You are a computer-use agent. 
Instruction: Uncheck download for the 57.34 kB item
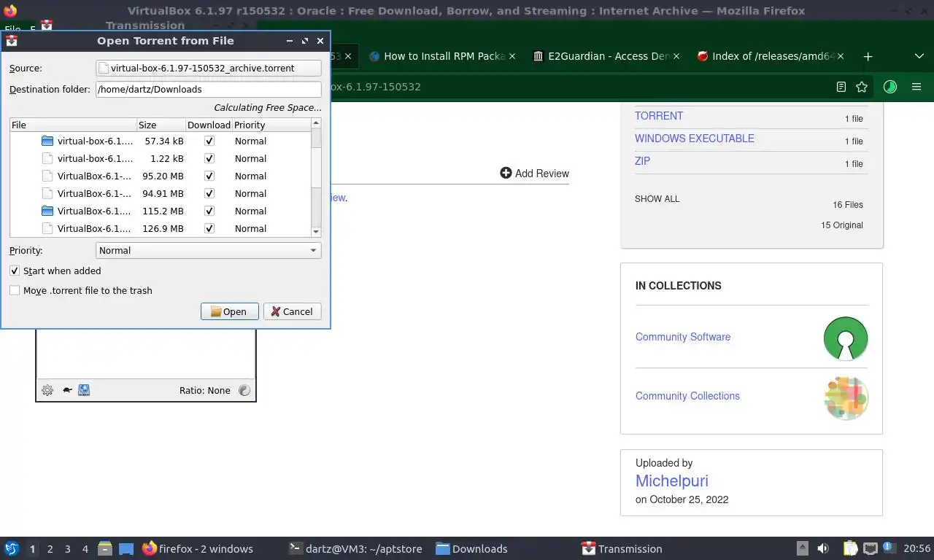click(x=209, y=141)
